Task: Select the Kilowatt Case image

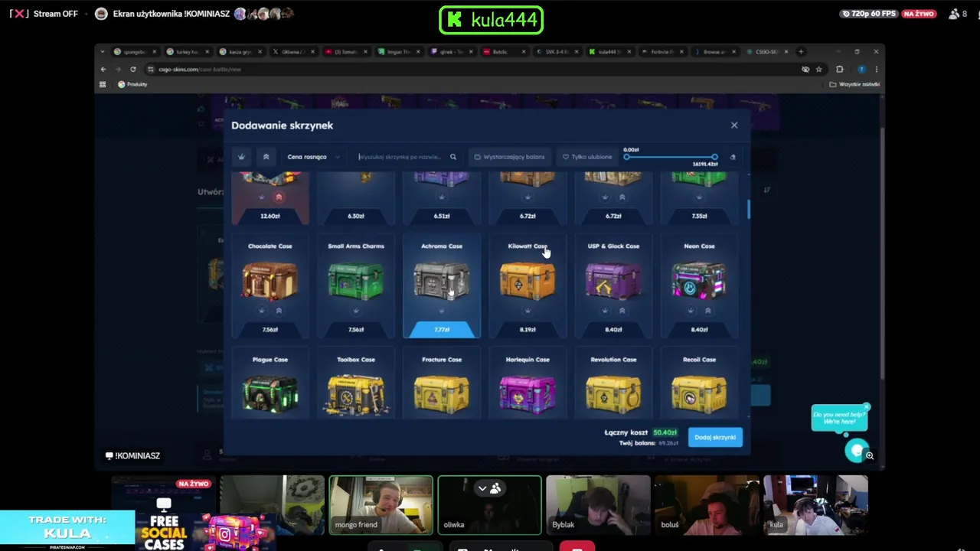Action: click(528, 280)
